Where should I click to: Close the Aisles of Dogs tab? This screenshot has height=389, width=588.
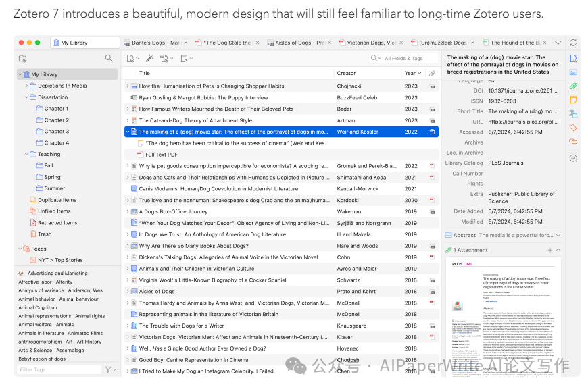coord(330,43)
